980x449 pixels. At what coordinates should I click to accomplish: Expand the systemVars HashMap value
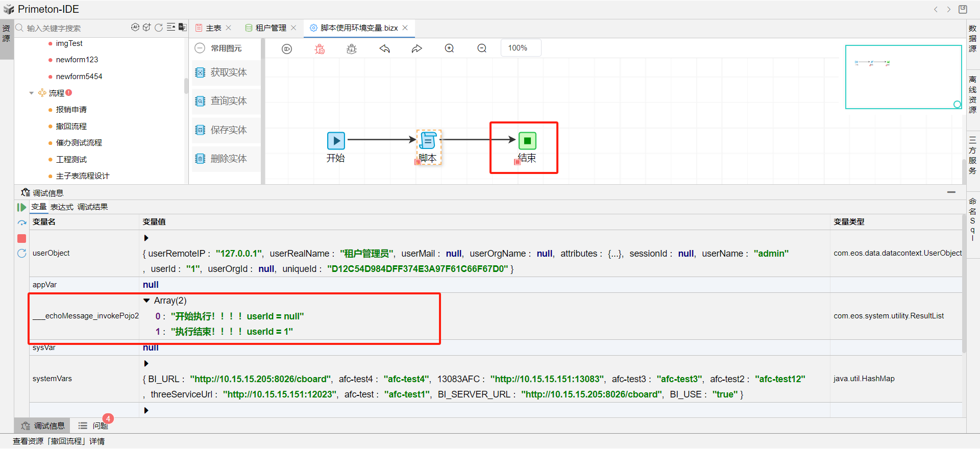coord(146,363)
